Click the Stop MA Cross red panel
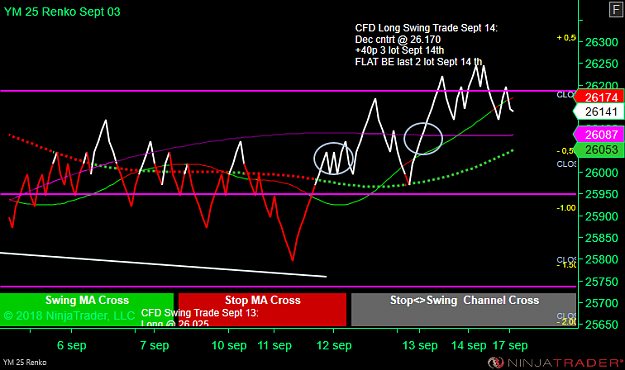Image resolution: width=625 pixels, height=370 pixels. pyautogui.click(x=262, y=309)
